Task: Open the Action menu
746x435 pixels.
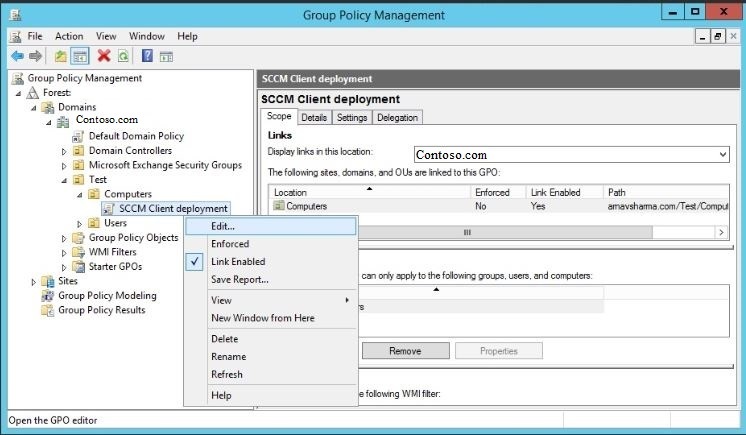Action: pyautogui.click(x=69, y=36)
